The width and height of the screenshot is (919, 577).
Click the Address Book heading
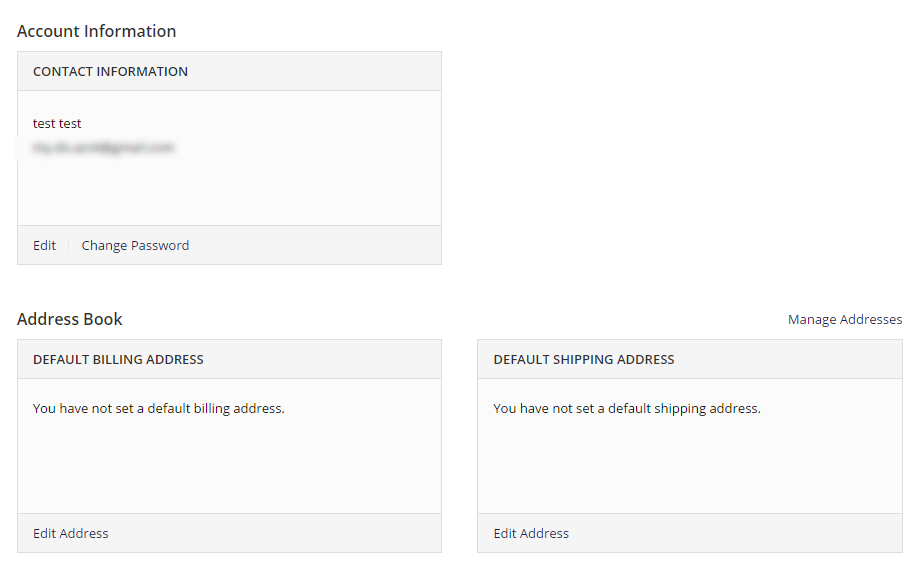pyautogui.click(x=70, y=319)
